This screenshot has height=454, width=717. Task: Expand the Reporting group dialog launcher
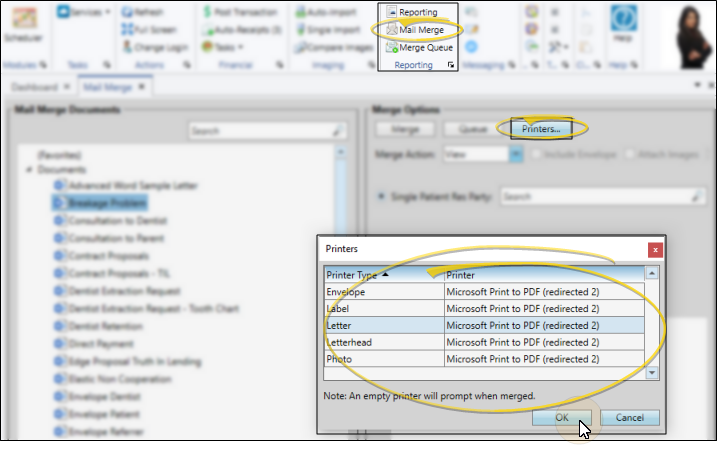pyautogui.click(x=451, y=66)
